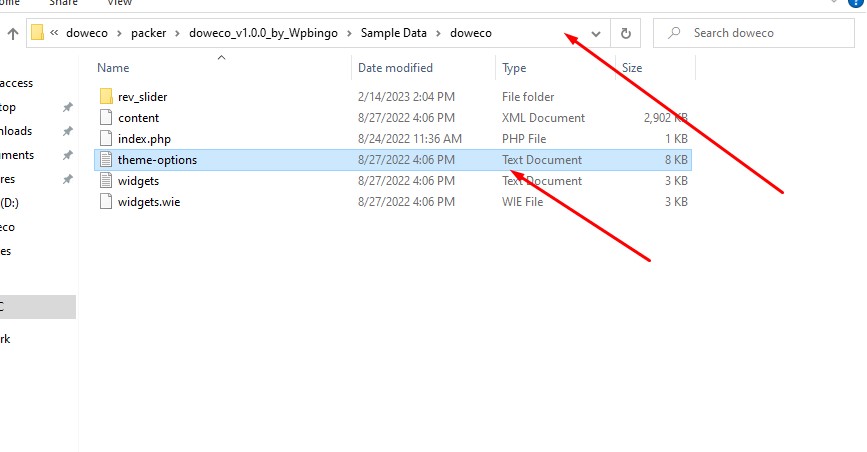
Task: Click the Up directory arrow button
Action: pos(13,34)
